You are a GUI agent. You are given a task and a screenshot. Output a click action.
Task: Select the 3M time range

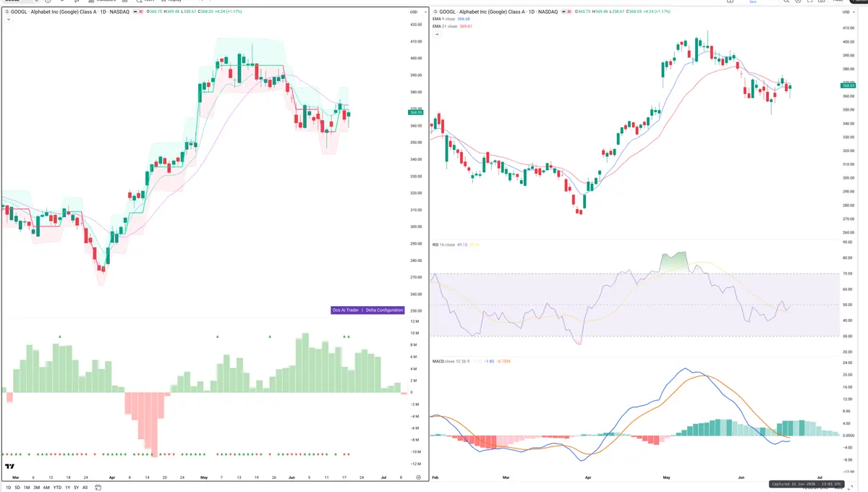click(36, 488)
